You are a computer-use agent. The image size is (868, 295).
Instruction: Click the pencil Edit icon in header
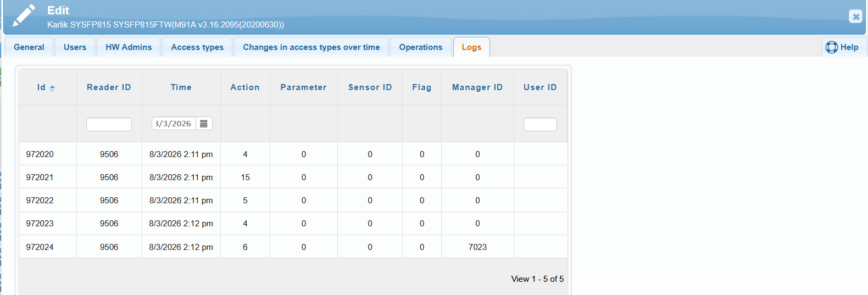tap(24, 15)
